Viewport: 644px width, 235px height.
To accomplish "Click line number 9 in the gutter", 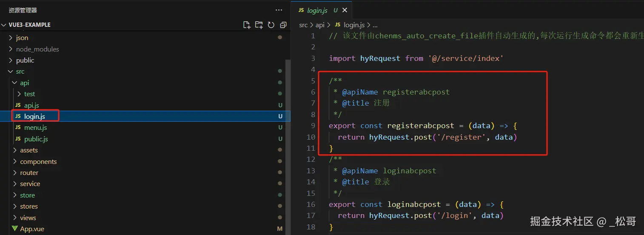I will click(x=313, y=126).
